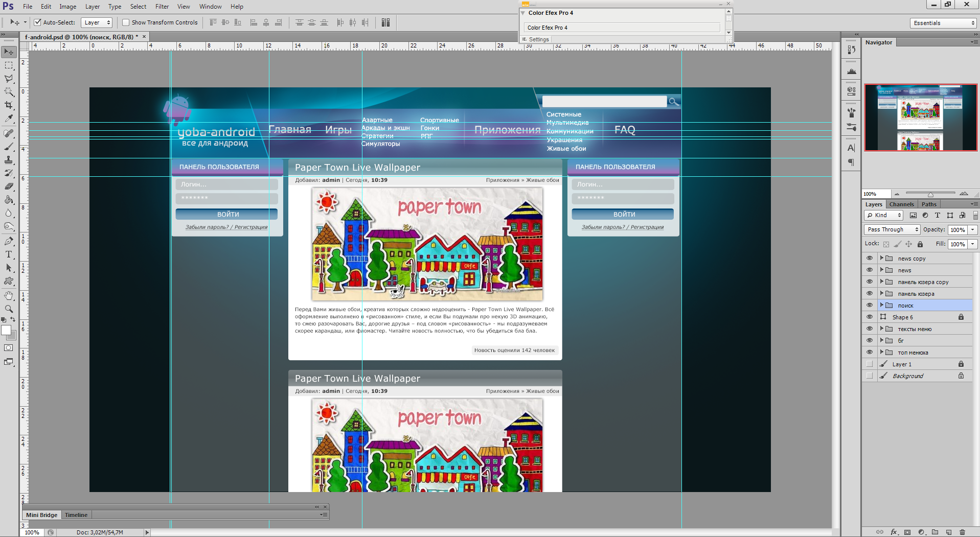Select the History Brush tool
Screen dimensions: 980x537
coord(9,173)
